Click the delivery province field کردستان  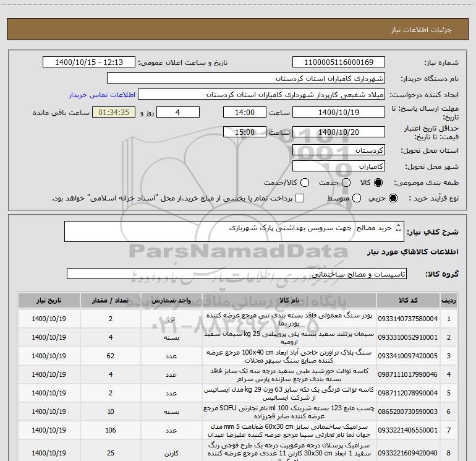[x=339, y=150]
